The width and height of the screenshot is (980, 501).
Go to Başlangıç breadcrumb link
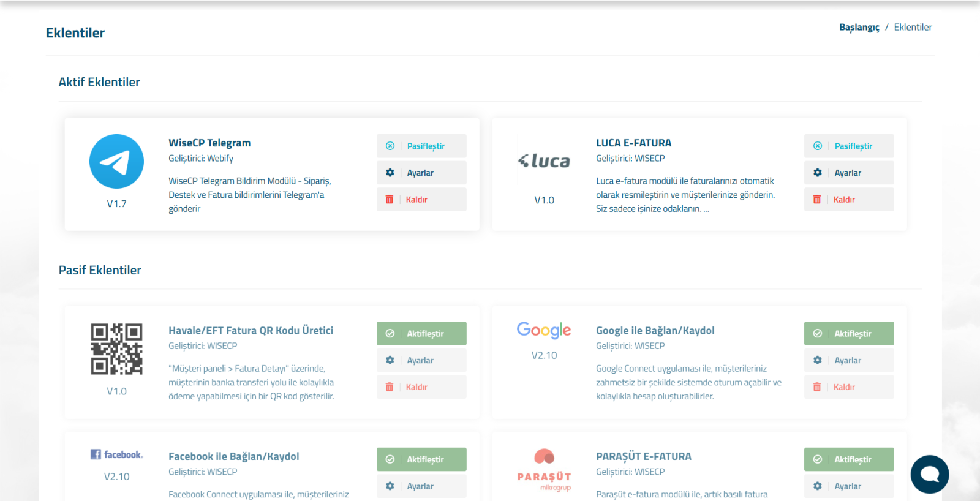pyautogui.click(x=859, y=28)
